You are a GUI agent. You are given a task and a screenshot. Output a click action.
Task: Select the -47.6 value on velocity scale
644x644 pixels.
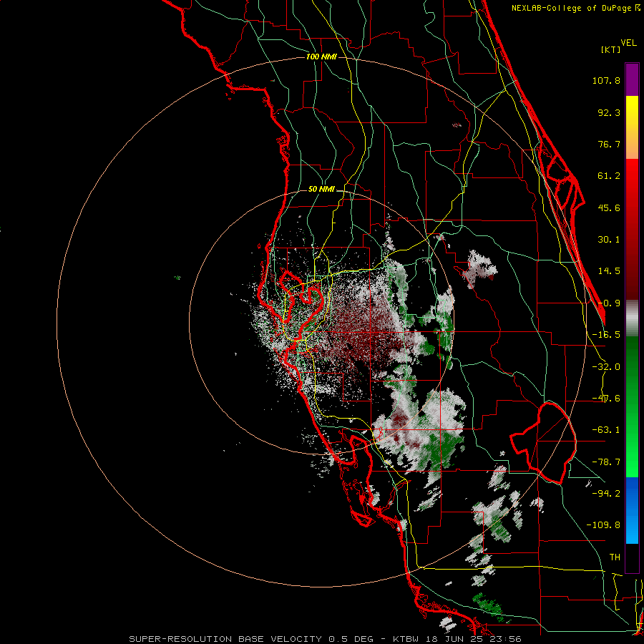click(606, 399)
